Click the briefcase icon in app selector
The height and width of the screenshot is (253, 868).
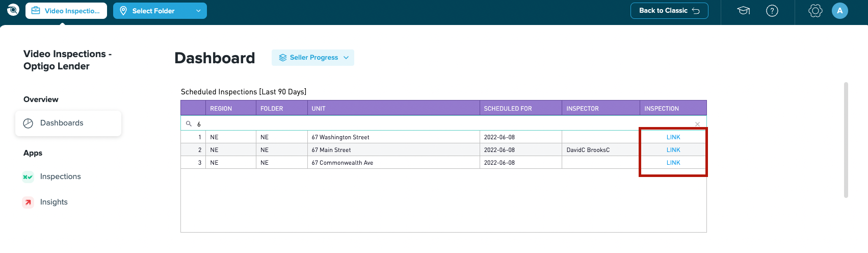tap(36, 11)
